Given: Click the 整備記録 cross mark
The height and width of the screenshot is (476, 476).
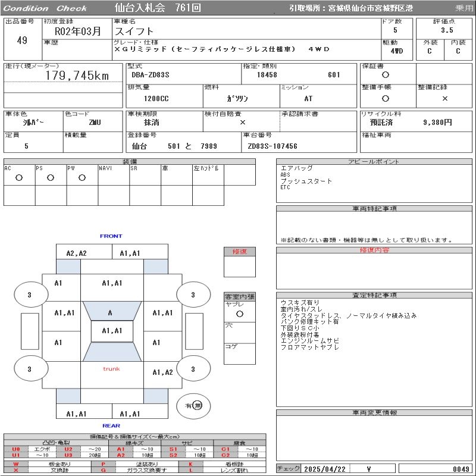Looking at the screenshot, I should [444, 98].
